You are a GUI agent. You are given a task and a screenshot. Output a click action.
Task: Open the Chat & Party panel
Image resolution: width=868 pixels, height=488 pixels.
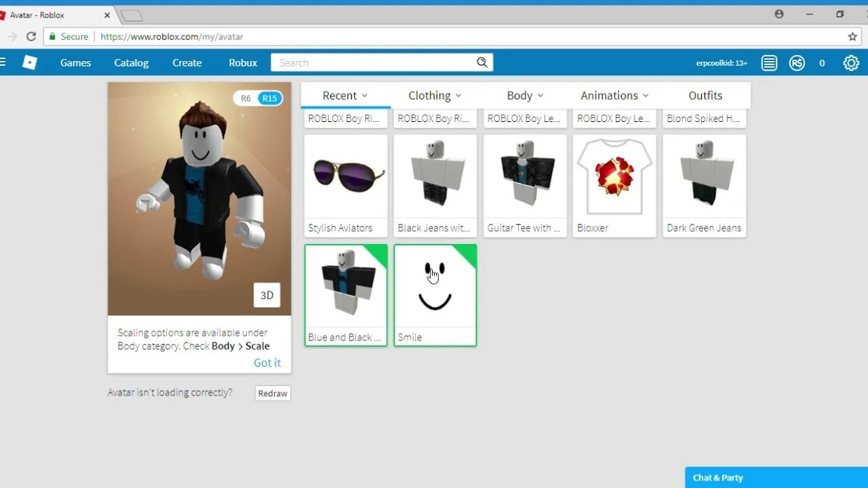pos(776,477)
